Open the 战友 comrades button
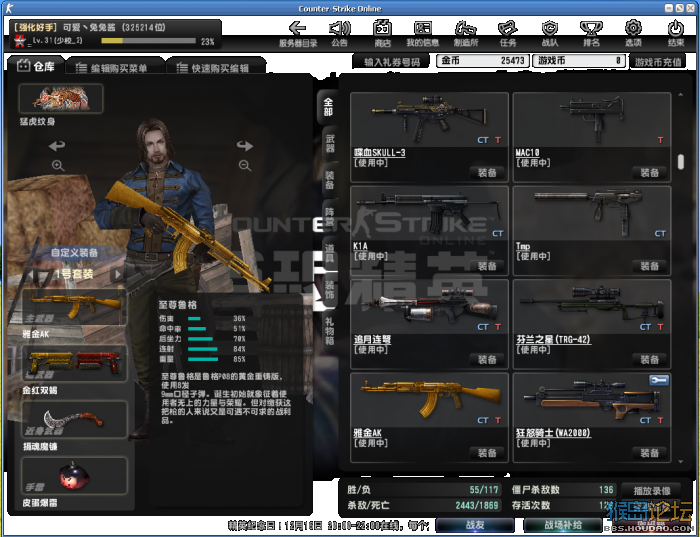 (x=475, y=525)
